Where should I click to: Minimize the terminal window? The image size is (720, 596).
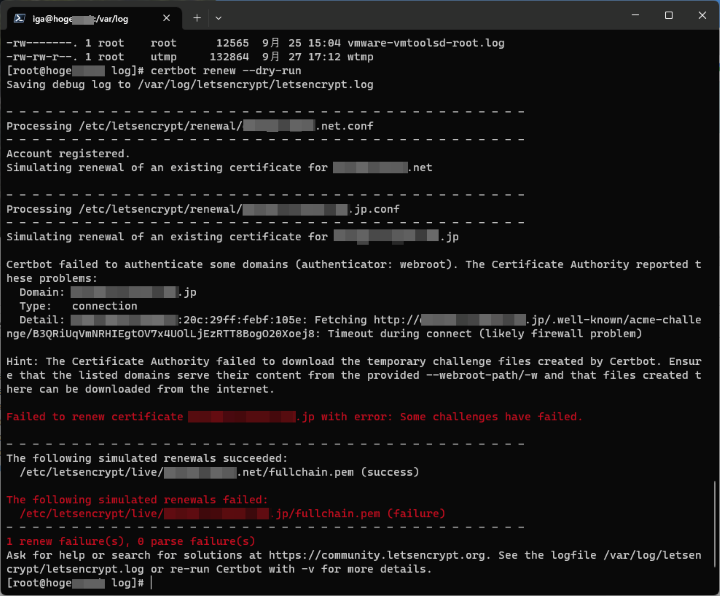coord(626,15)
